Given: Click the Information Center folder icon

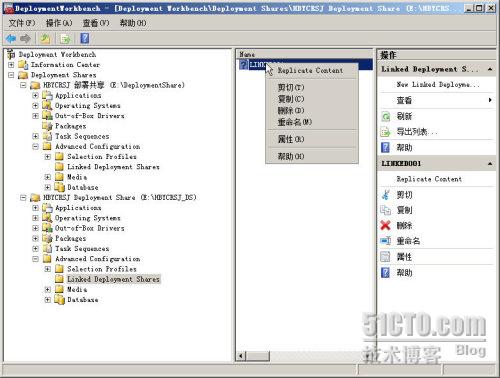Looking at the screenshot, I should (23, 65).
